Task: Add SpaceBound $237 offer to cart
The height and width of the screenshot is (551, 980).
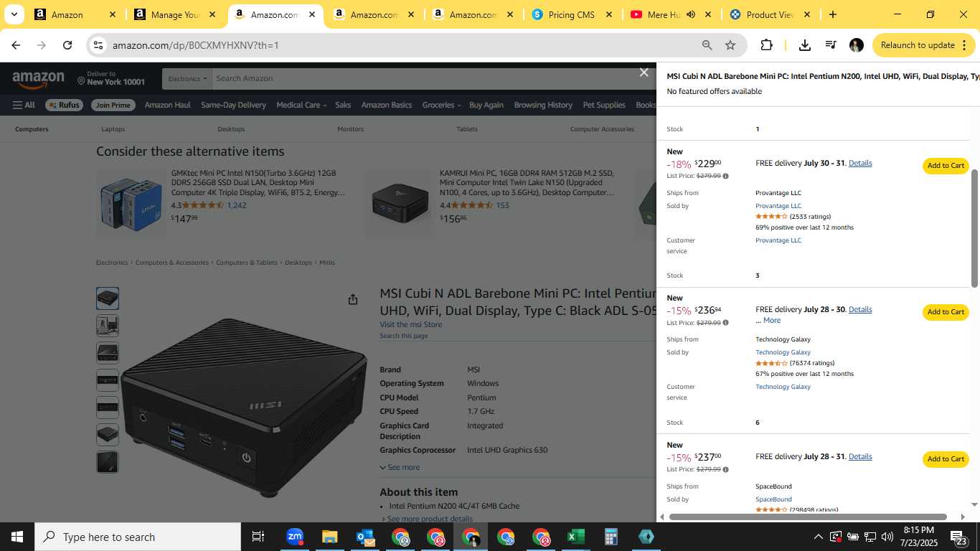Action: [946, 459]
